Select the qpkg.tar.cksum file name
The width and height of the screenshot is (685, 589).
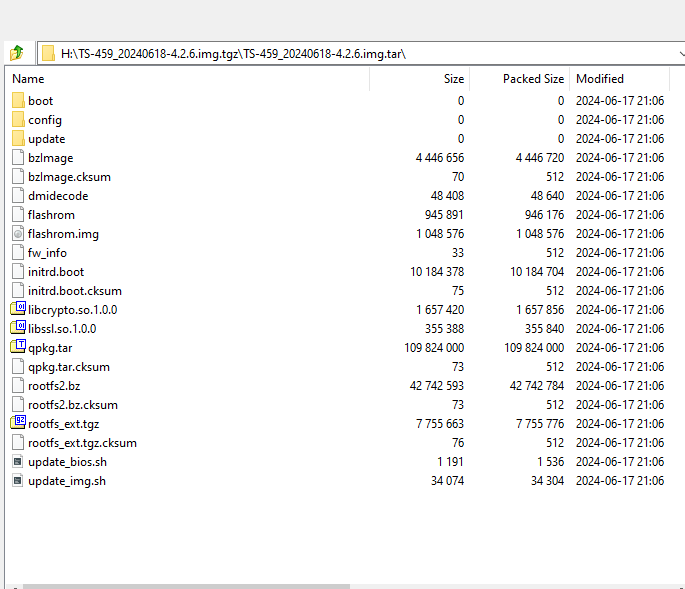69,367
